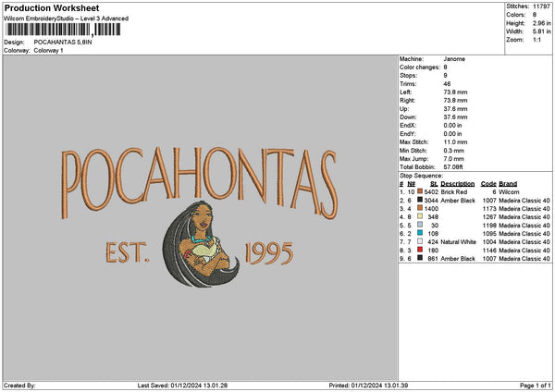
Task: Click the '1995' text in the design
Action: pos(269,253)
